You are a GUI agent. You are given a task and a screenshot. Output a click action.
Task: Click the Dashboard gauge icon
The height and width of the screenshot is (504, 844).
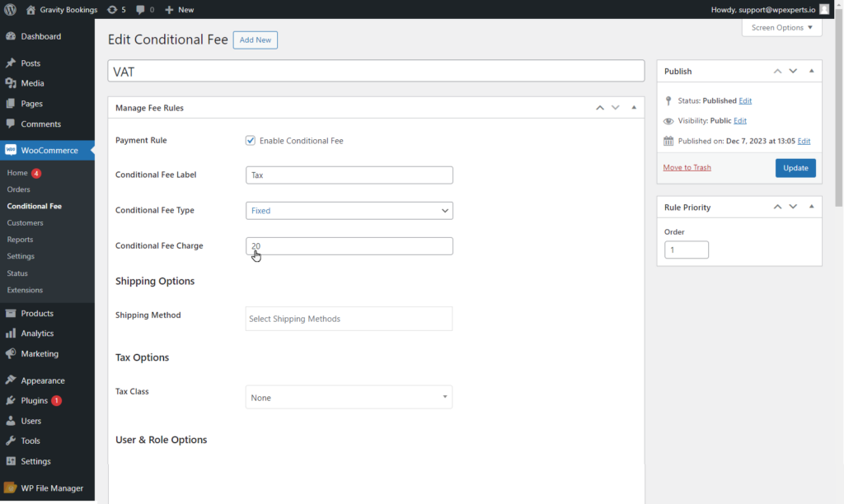(x=11, y=36)
